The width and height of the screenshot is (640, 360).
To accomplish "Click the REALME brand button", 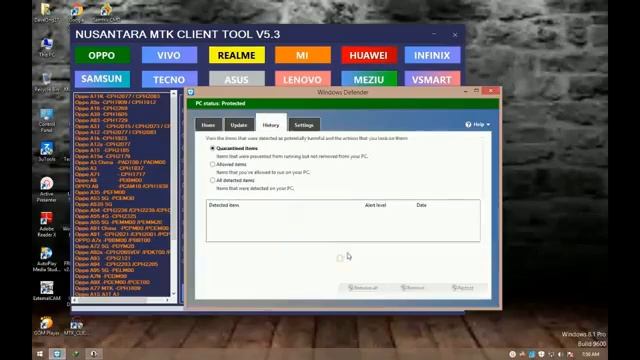I will coord(237,56).
